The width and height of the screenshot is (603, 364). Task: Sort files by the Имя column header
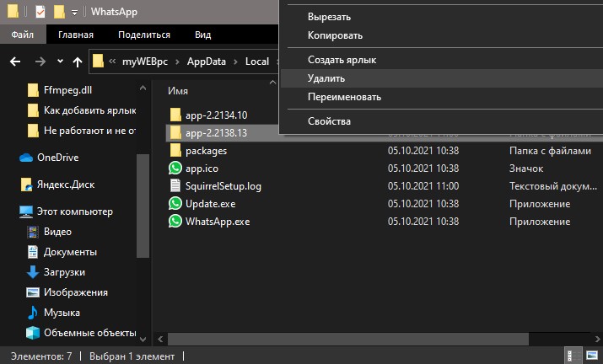click(x=178, y=91)
